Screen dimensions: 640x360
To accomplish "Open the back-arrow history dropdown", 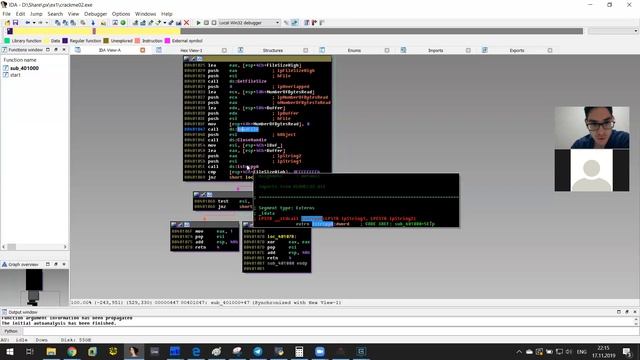I will (34, 23).
